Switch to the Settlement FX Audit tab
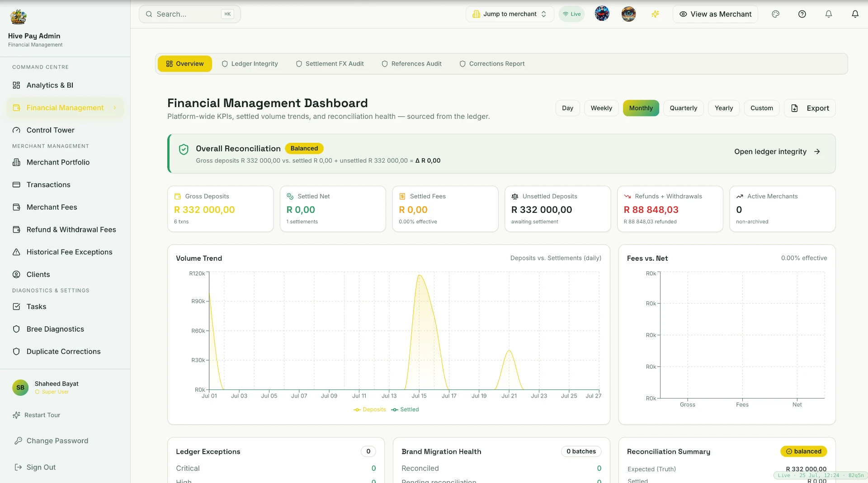The width and height of the screenshot is (868, 483). (330, 64)
